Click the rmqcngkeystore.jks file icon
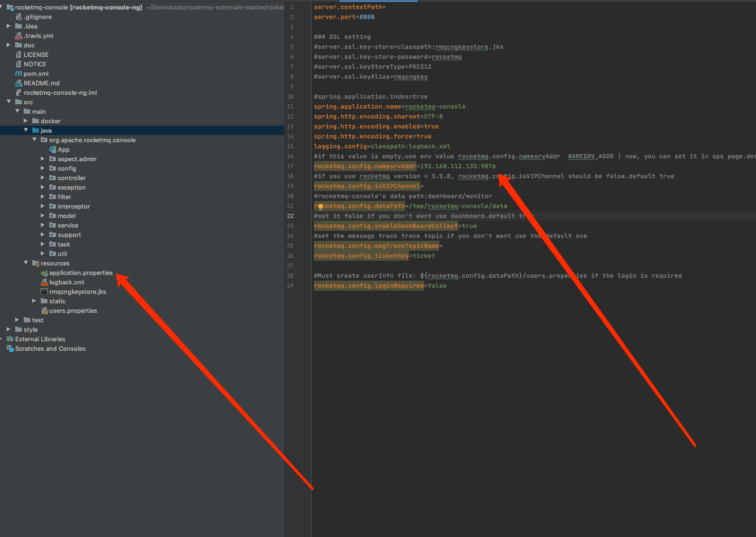This screenshot has height=537, width=756. point(44,292)
